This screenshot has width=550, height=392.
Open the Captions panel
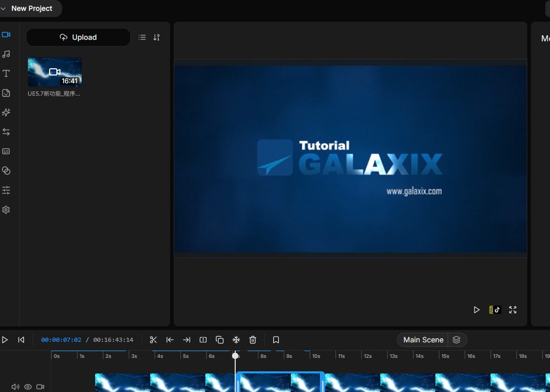pyautogui.click(x=6, y=151)
